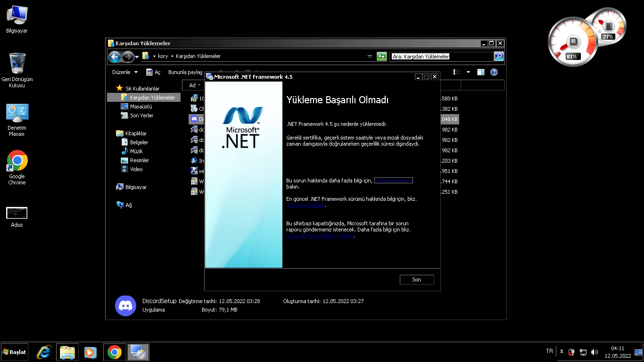Open the recent pages dropdown arrow in Explorer
644x362 pixels.
[x=137, y=57]
